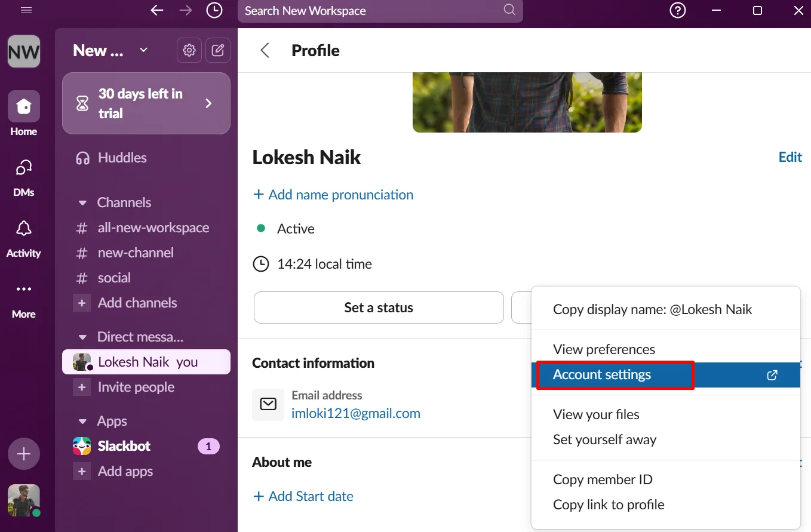This screenshot has height=532, width=811.
Task: Click the plus icon beside Add apps
Action: [82, 471]
